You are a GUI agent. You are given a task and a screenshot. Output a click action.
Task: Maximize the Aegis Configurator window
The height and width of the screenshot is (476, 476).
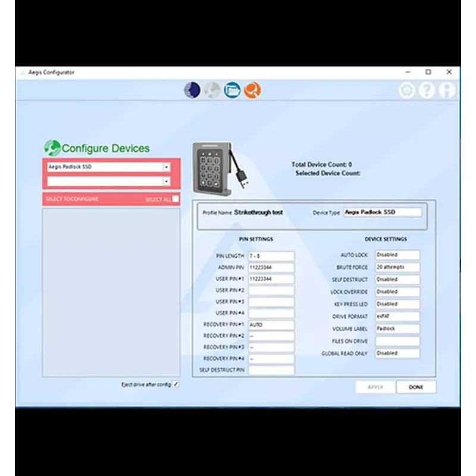[x=428, y=72]
